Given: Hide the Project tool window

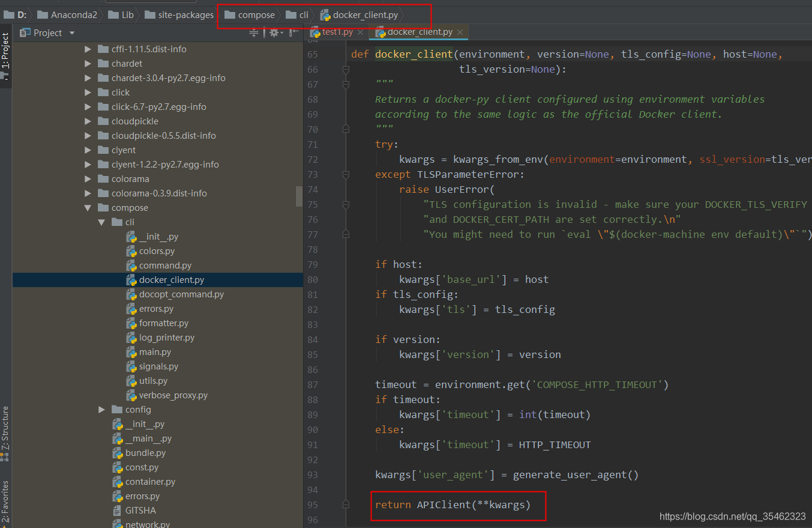Looking at the screenshot, I should 294,32.
